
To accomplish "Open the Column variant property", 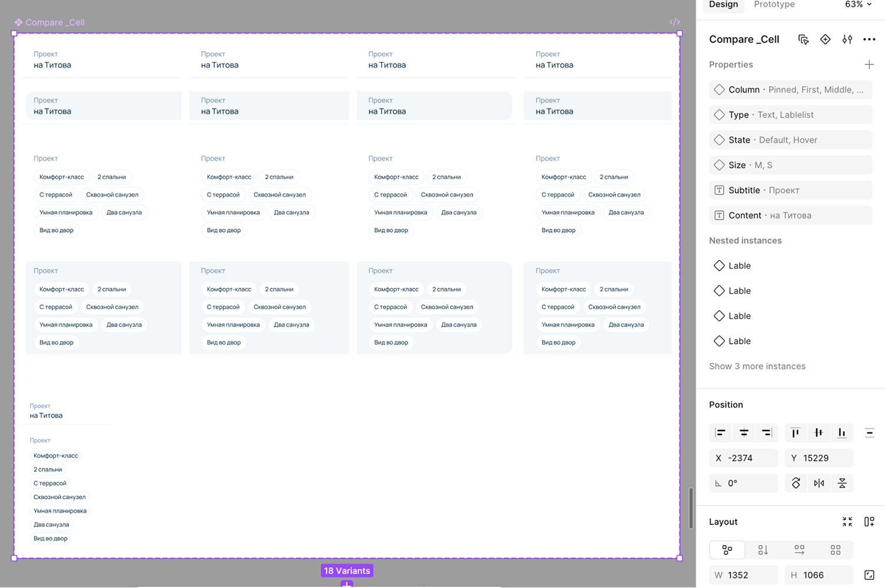I will [x=790, y=90].
